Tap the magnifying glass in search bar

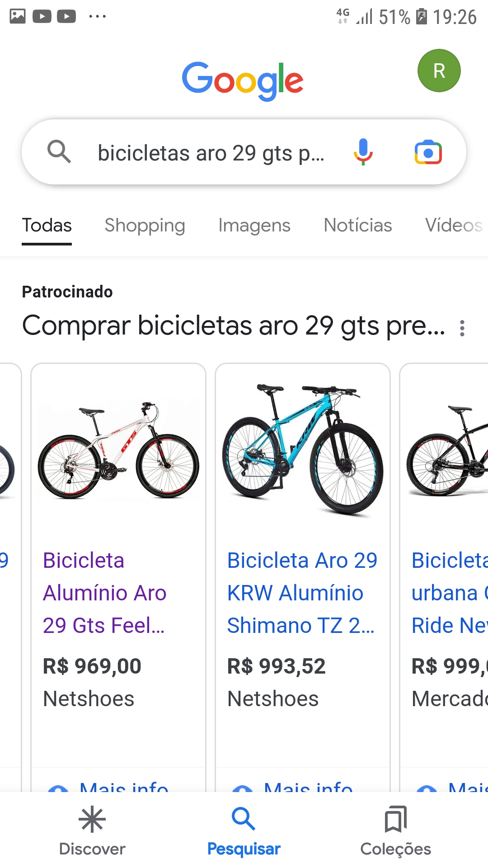click(x=59, y=151)
